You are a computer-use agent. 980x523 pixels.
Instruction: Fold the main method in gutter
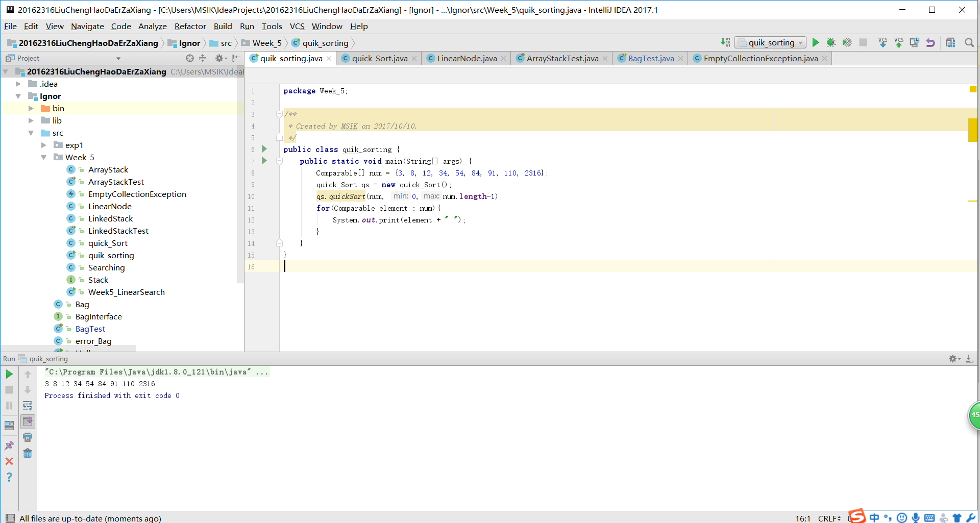(279, 161)
